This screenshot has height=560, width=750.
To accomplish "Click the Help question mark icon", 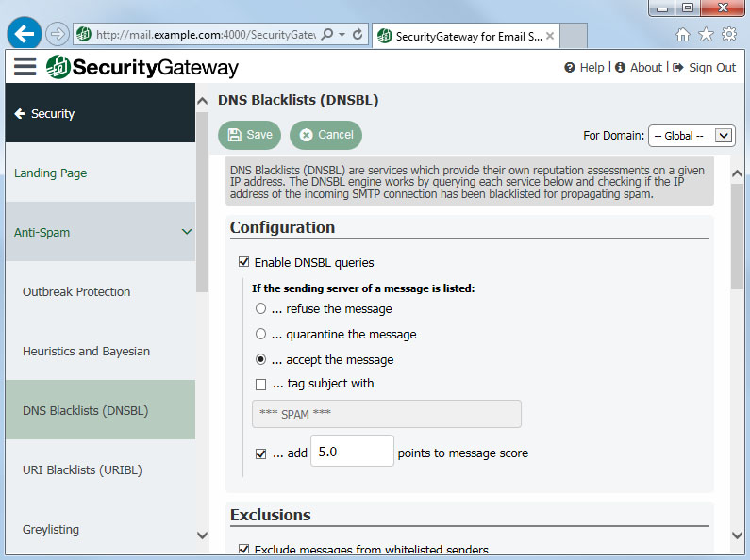I will point(569,67).
